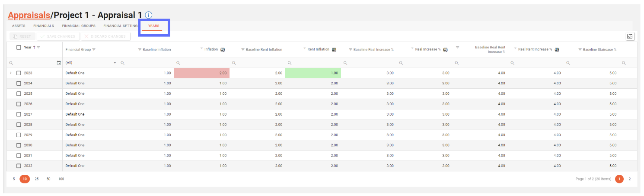
Task: Open the filter icon on Baseline Inflation header
Action: pyautogui.click(x=140, y=49)
